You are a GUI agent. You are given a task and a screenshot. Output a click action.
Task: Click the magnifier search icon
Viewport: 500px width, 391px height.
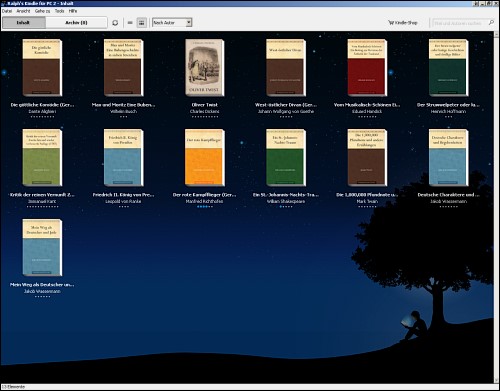(x=491, y=23)
